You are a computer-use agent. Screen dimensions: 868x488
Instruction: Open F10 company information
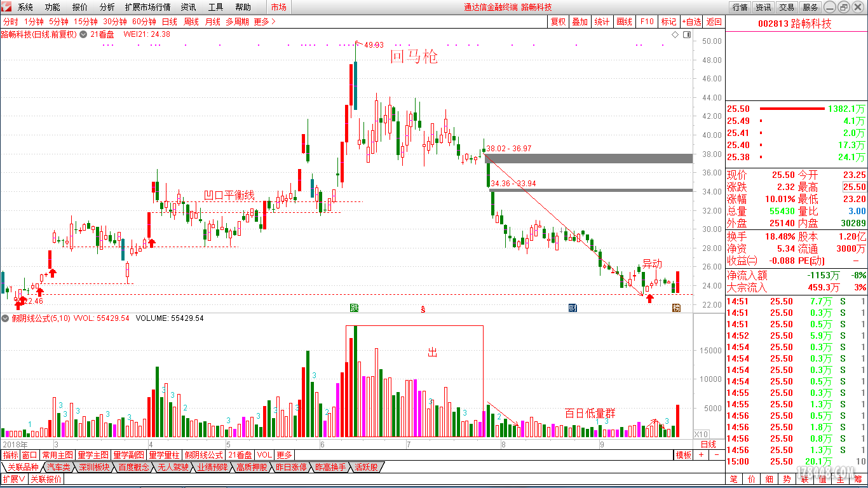(x=646, y=22)
